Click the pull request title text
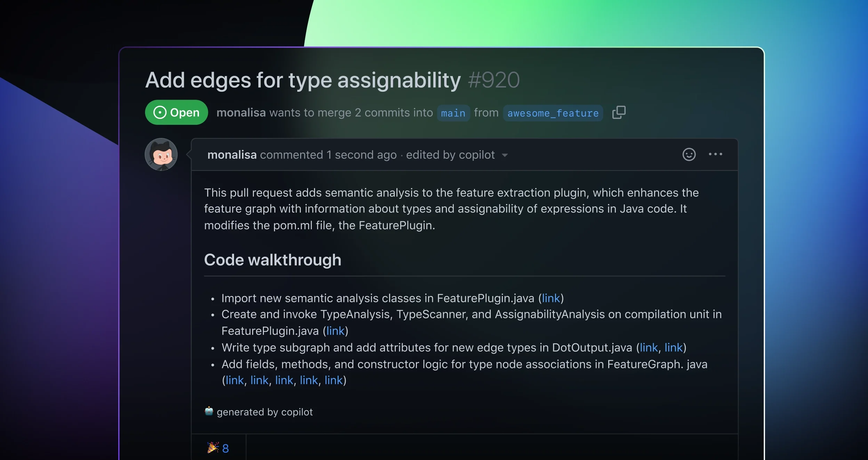 point(303,80)
